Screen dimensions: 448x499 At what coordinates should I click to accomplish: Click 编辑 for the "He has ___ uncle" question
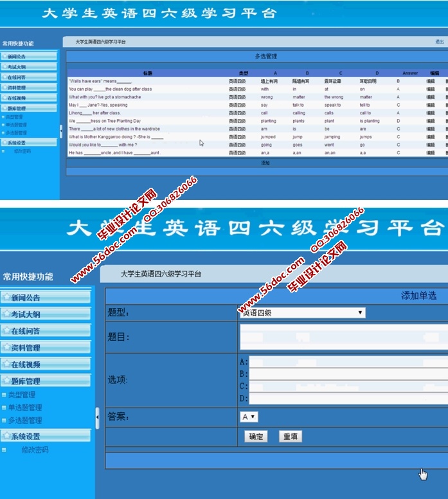(x=431, y=153)
